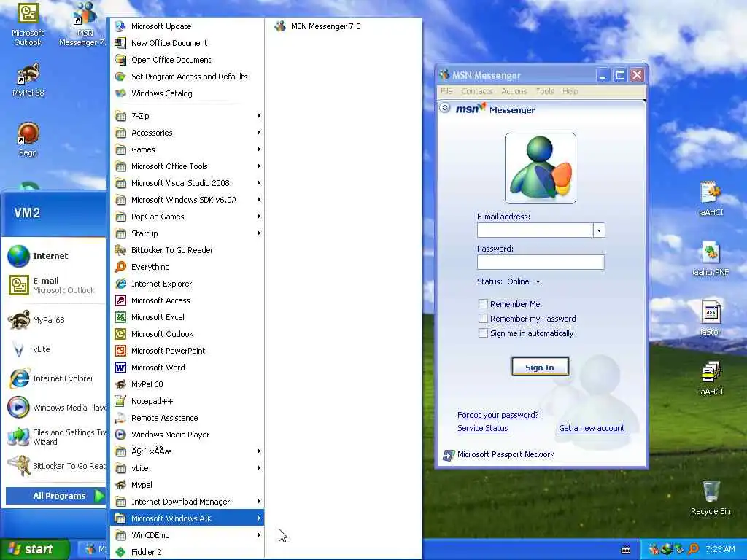Expand the 7-Zip program folder

187,116
